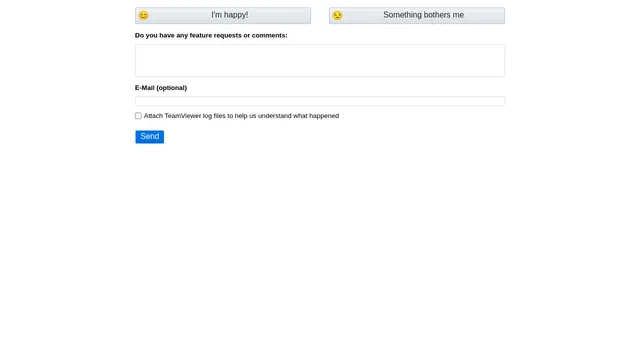Click the "E-Mail (optional)" label

tap(161, 88)
